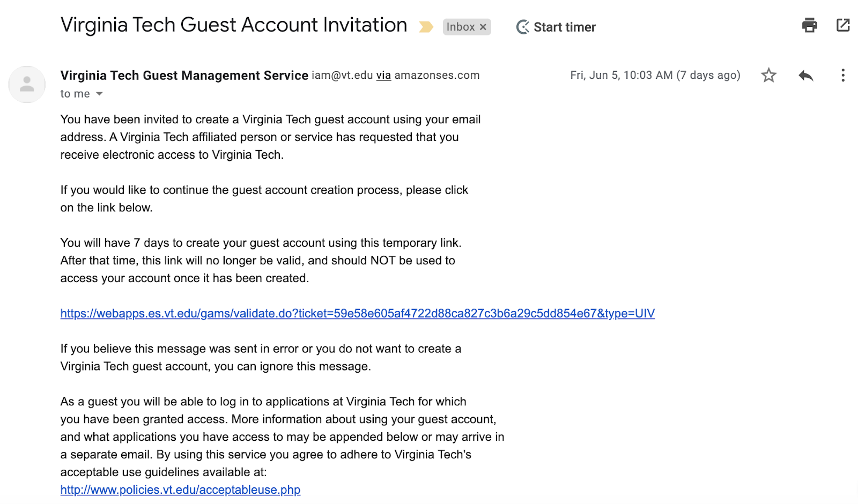Click the underlined "via" link
The height and width of the screenshot is (504, 858).
(x=383, y=76)
